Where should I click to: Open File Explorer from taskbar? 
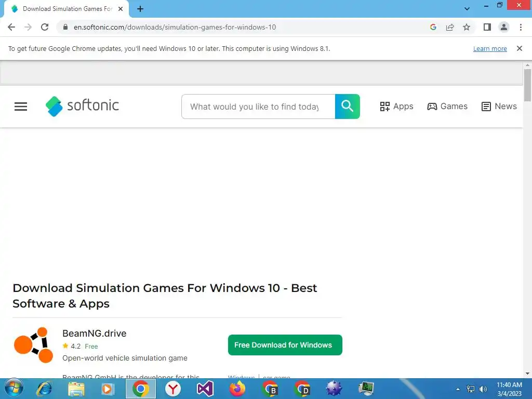(x=76, y=389)
